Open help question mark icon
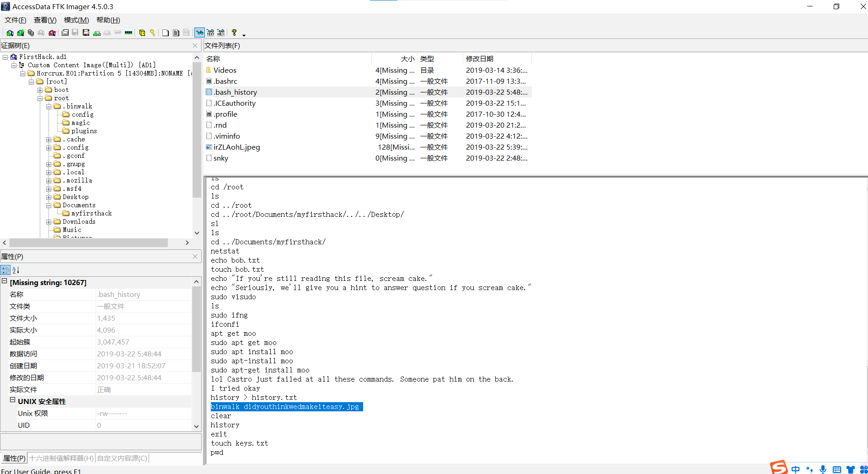This screenshot has width=868, height=474. pos(234,32)
